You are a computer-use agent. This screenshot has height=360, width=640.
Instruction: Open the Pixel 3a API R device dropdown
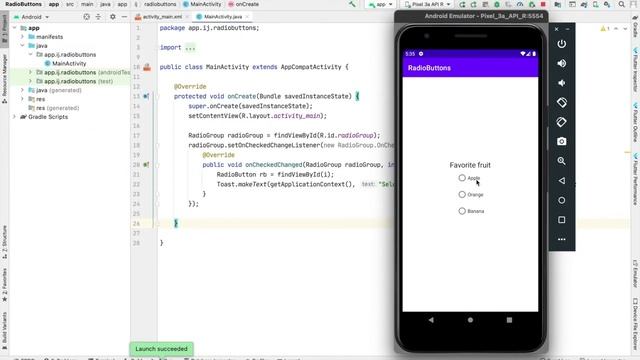(428, 4)
